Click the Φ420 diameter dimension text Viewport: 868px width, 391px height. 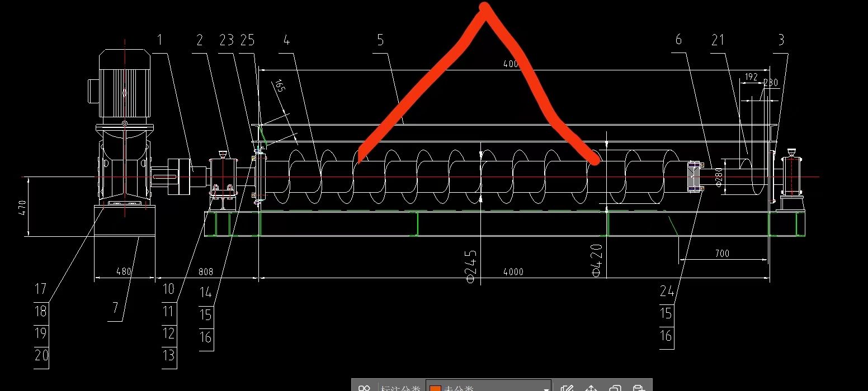coord(597,260)
